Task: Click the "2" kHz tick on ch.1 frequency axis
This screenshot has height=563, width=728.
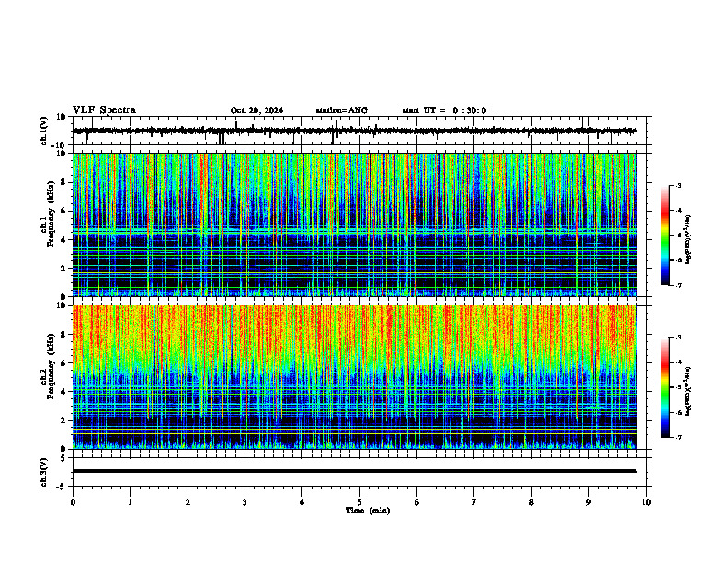Action: click(x=63, y=269)
